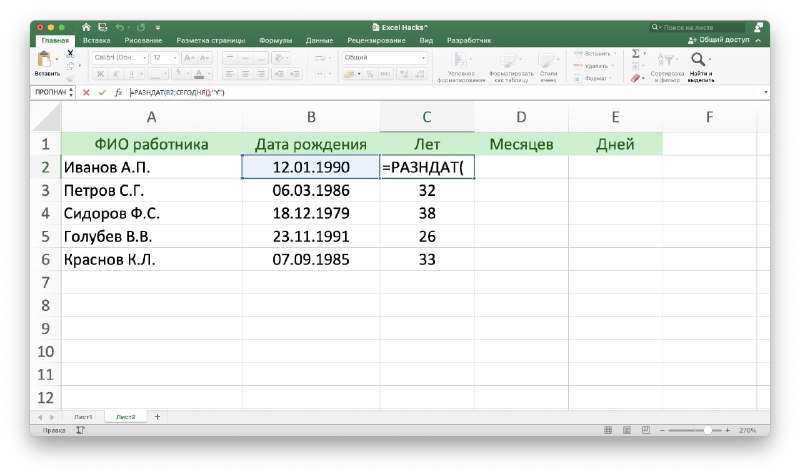Open the name box ПРОПНАЧ stepper
Viewport: 800px width, 476px height.
pos(71,92)
